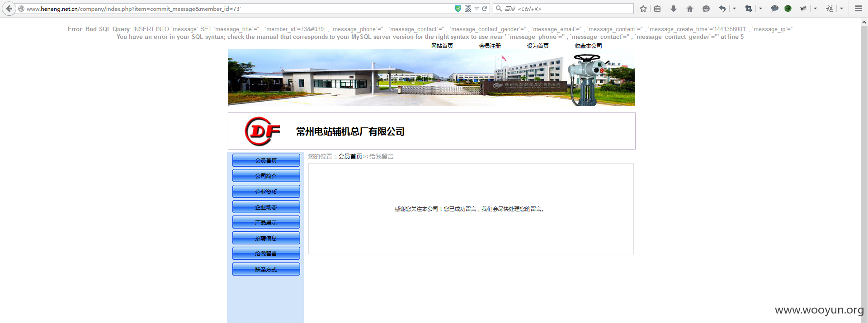Viewport: 868px width, 323px height.
Task: Open the 给我留言 sidebar button
Action: tap(266, 253)
